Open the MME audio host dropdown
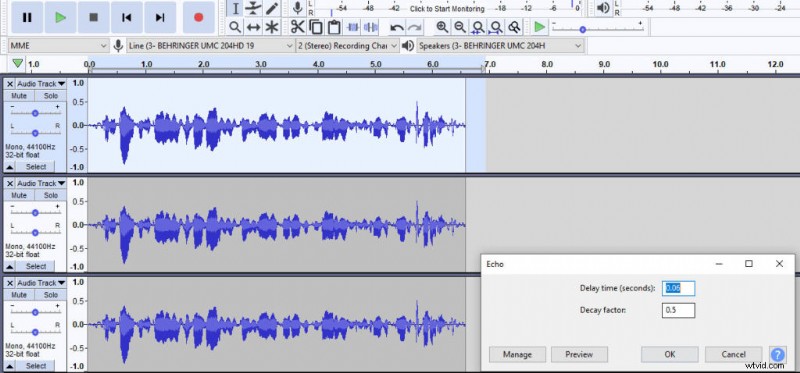This screenshot has width=800, height=373. point(59,45)
